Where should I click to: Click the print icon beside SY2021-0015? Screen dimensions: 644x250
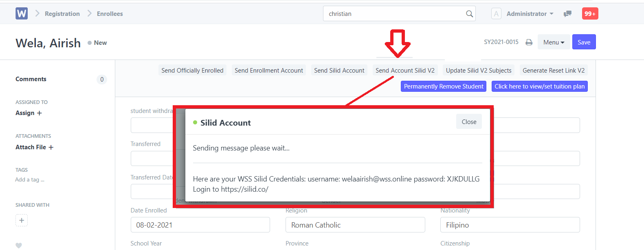coord(529,42)
